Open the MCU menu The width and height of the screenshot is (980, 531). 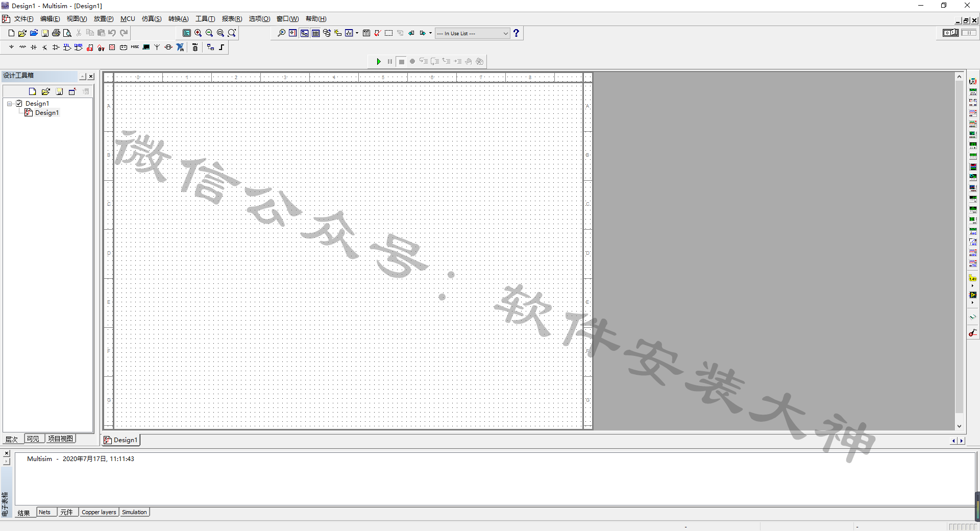pyautogui.click(x=128, y=19)
